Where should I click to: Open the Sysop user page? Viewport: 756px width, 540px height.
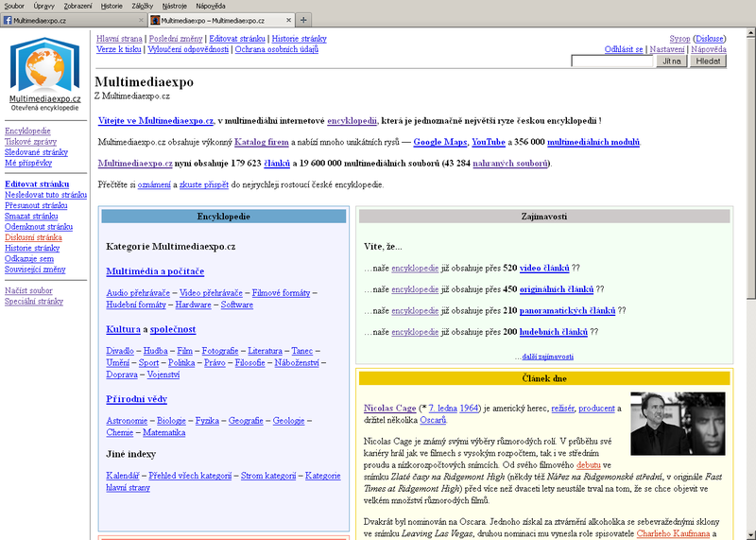(679, 39)
